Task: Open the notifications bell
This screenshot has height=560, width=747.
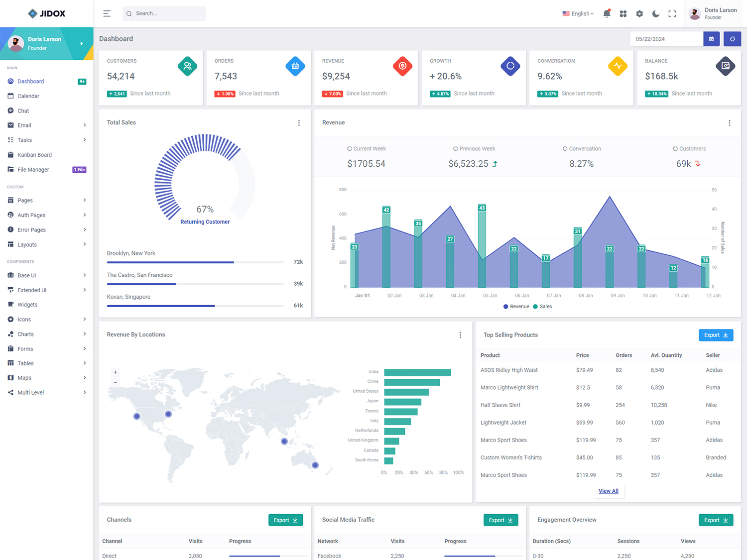Action: [607, 13]
